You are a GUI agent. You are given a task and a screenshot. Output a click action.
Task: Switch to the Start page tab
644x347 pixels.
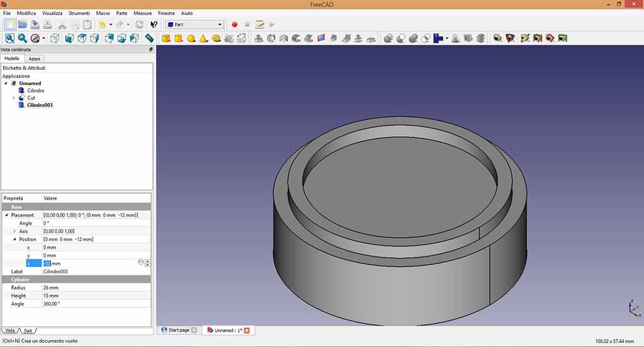[x=178, y=330]
